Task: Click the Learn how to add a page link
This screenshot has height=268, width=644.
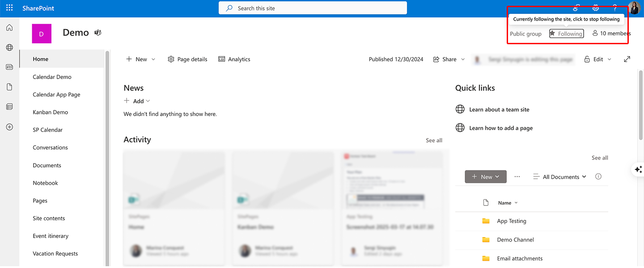Action: pos(500,128)
